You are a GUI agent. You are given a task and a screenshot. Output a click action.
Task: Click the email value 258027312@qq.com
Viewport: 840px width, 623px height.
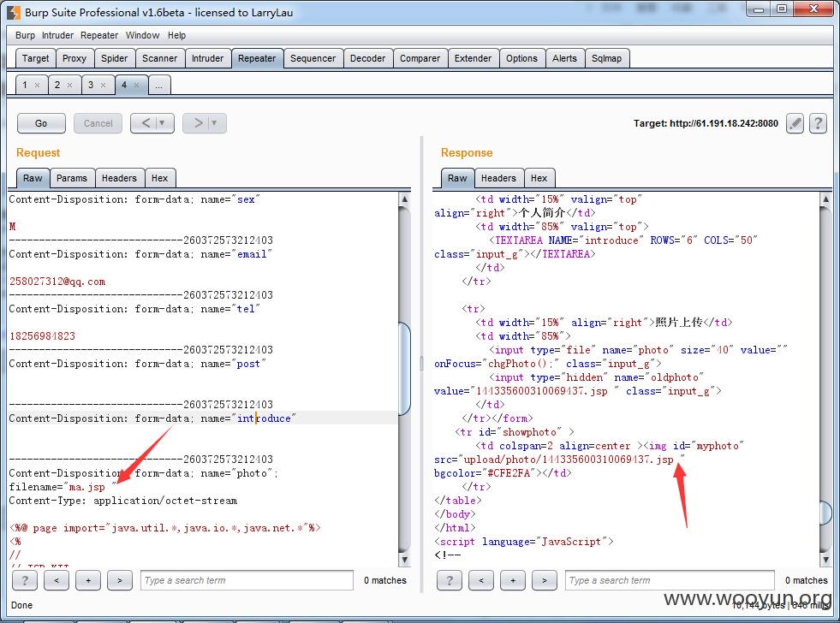click(57, 282)
